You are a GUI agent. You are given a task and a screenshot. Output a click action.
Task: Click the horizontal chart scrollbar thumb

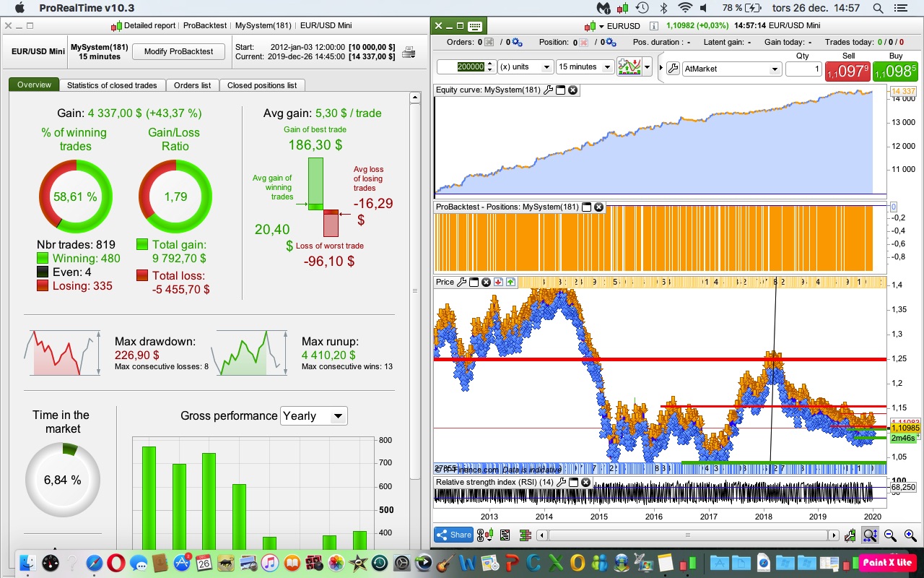[x=688, y=535]
